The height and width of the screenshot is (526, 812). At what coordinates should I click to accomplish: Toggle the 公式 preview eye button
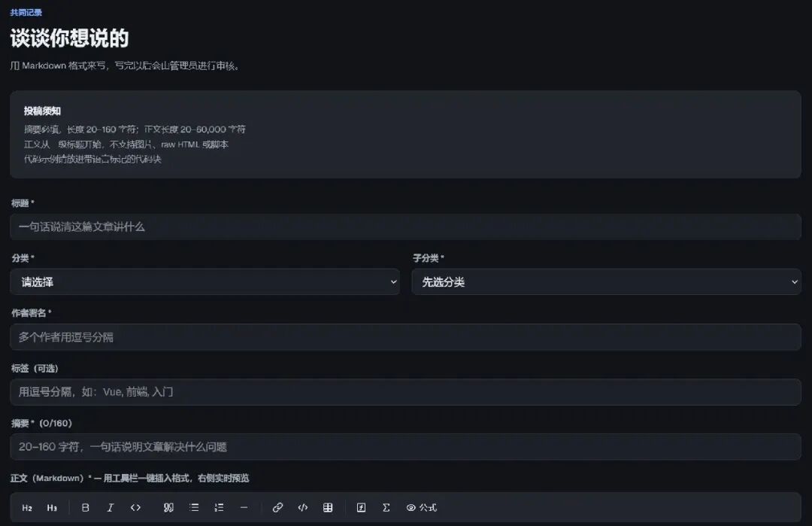click(422, 508)
